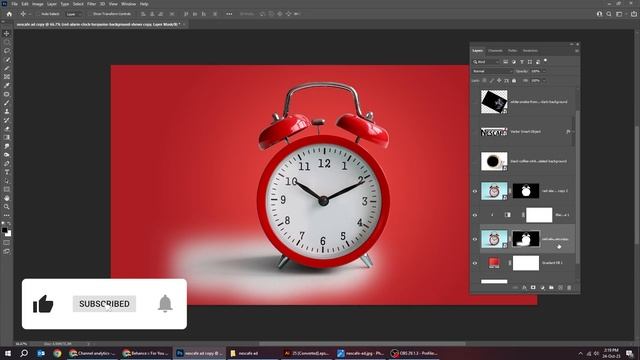
Task: Select the Zoom tool
Action: (x=7, y=207)
